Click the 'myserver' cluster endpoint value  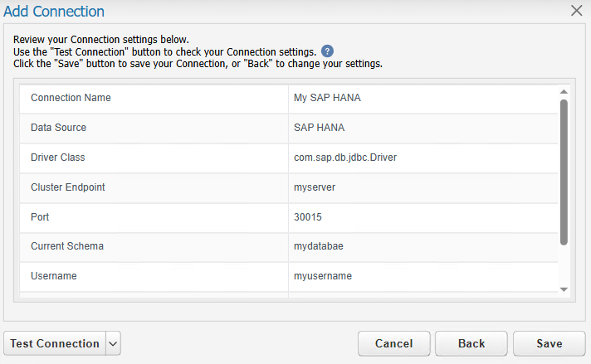315,187
